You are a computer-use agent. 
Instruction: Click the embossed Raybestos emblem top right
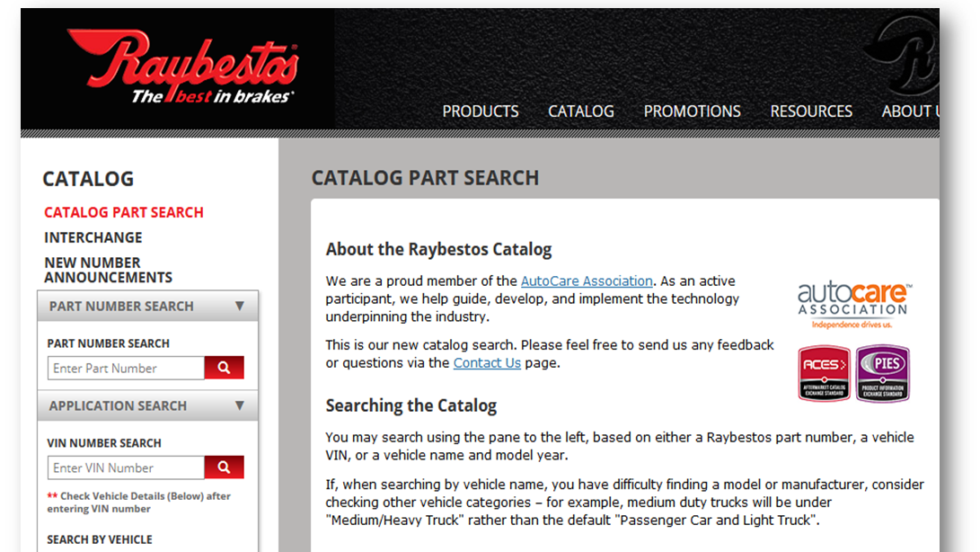pyautogui.click(x=907, y=54)
